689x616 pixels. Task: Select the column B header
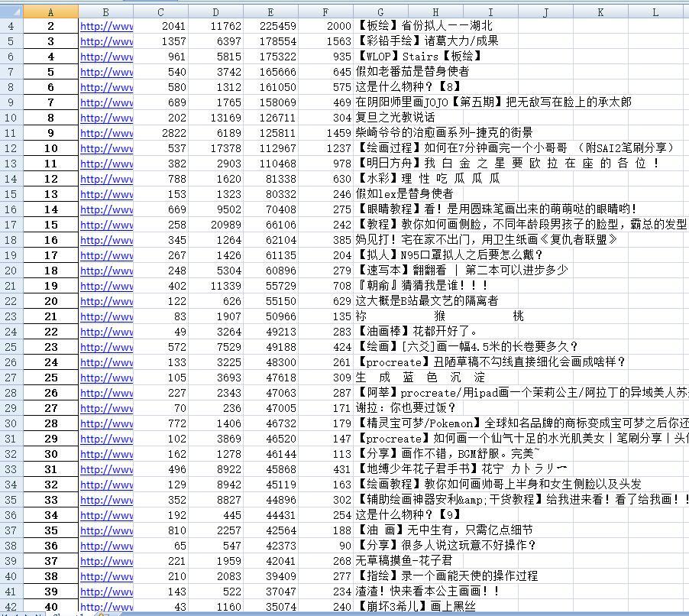(x=105, y=12)
